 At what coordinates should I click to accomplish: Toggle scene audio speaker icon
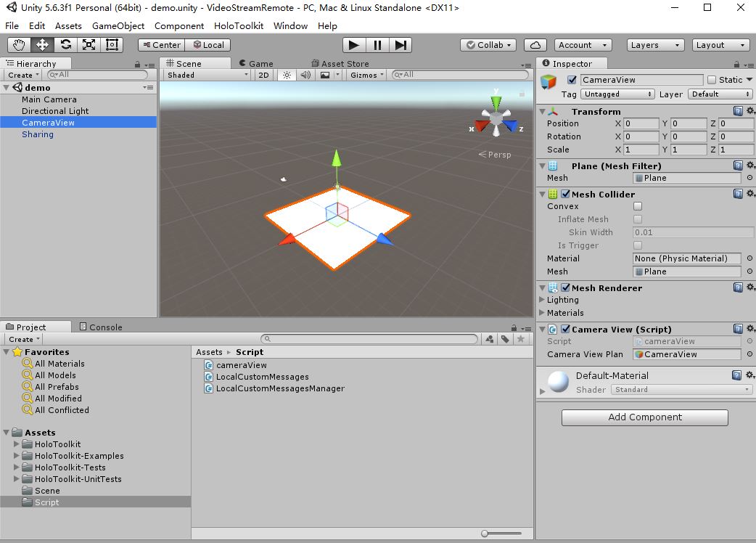point(305,75)
